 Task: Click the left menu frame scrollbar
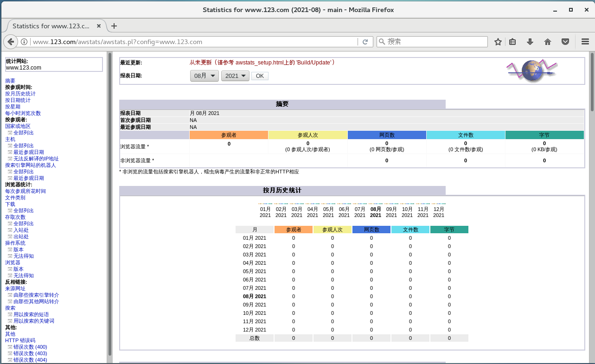pos(110,204)
